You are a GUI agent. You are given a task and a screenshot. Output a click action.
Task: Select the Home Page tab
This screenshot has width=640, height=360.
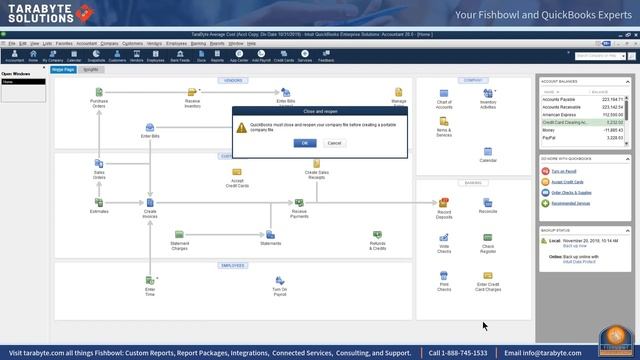coord(63,70)
